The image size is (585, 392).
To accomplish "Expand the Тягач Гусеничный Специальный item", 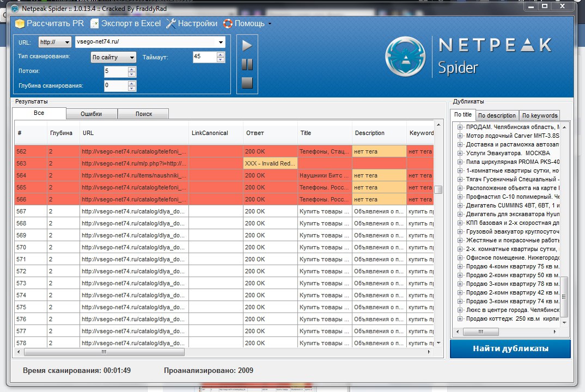I will (460, 180).
